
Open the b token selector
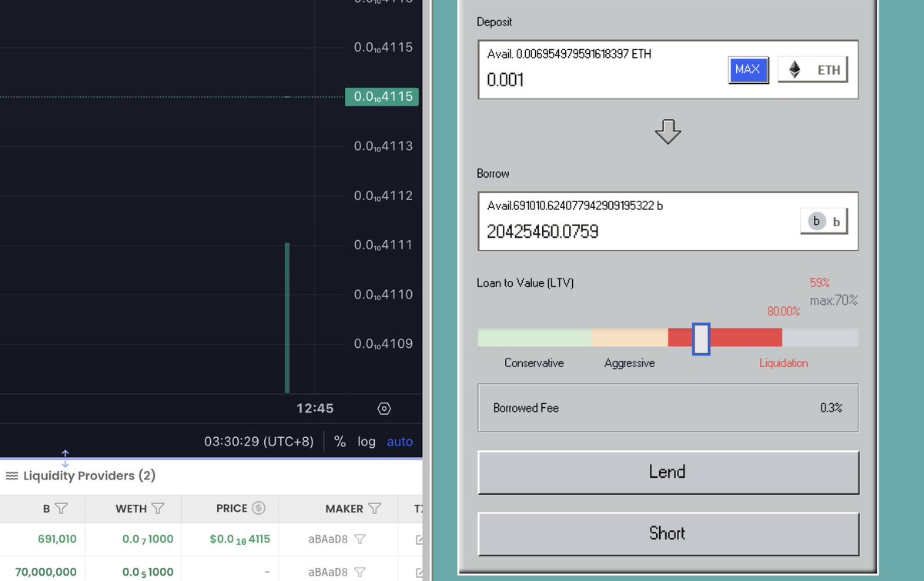(x=824, y=222)
